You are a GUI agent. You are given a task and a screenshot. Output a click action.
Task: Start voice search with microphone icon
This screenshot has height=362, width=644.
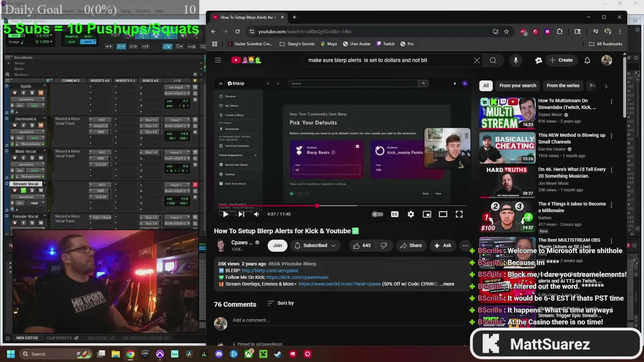tap(516, 60)
